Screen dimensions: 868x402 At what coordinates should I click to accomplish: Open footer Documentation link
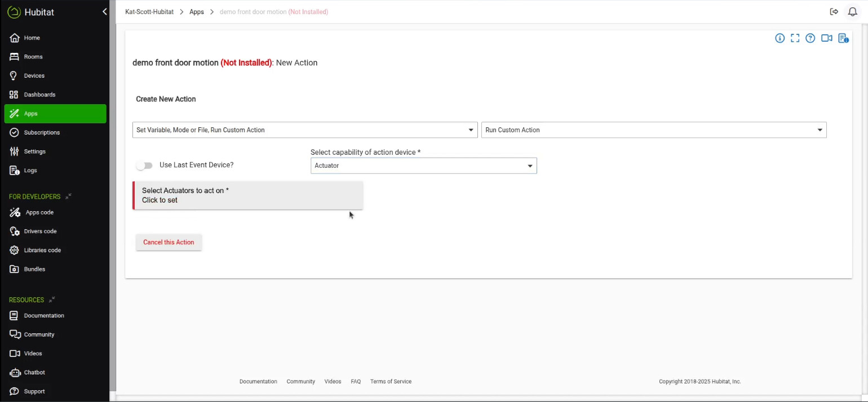258,381
